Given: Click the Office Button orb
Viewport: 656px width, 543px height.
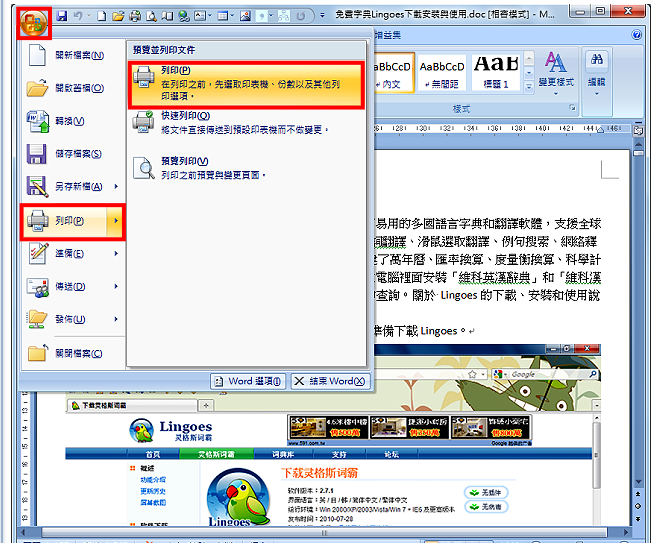Looking at the screenshot, I should pos(33,23).
